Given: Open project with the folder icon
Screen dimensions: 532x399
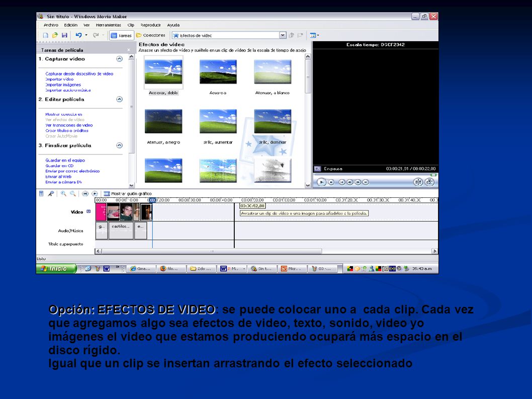Looking at the screenshot, I should pyautogui.click(x=55, y=35).
